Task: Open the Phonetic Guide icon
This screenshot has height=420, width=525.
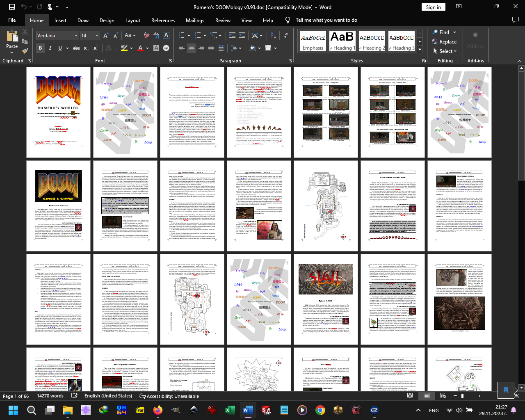Action: pyautogui.click(x=156, y=36)
